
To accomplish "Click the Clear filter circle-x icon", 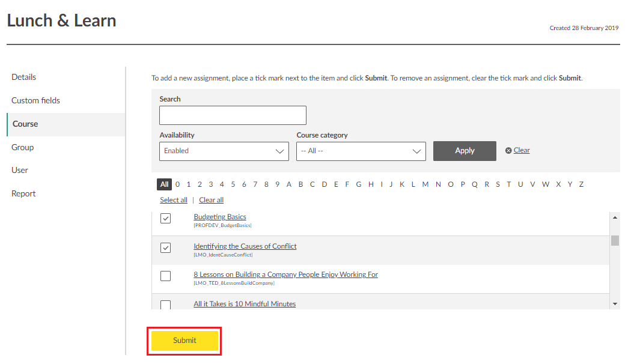I will (x=508, y=151).
